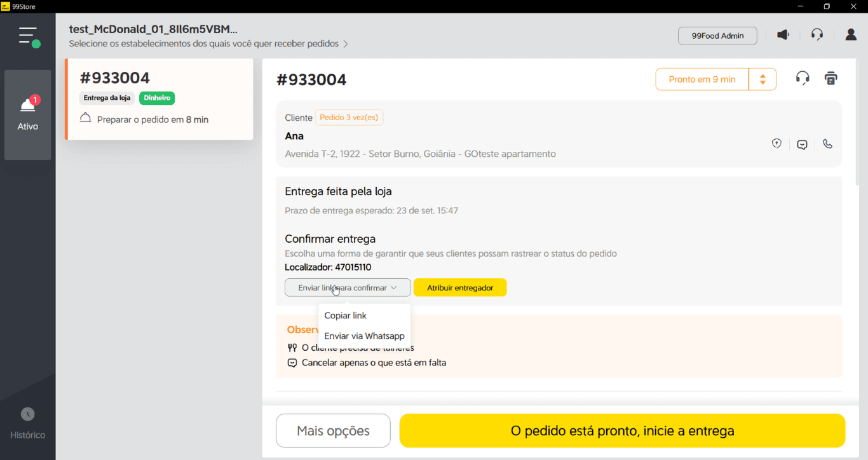This screenshot has height=460, width=868.
Task: Expand the store selection chevron
Action: (346, 44)
